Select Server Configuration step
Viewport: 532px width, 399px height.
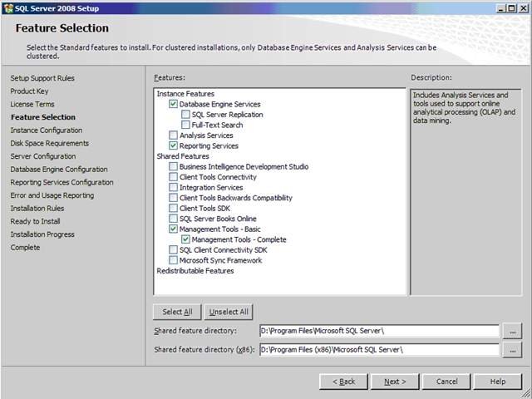pyautogui.click(x=43, y=156)
